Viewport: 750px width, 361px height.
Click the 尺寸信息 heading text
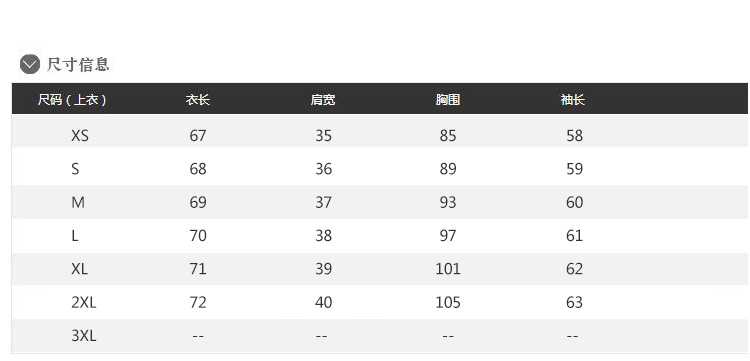click(78, 64)
